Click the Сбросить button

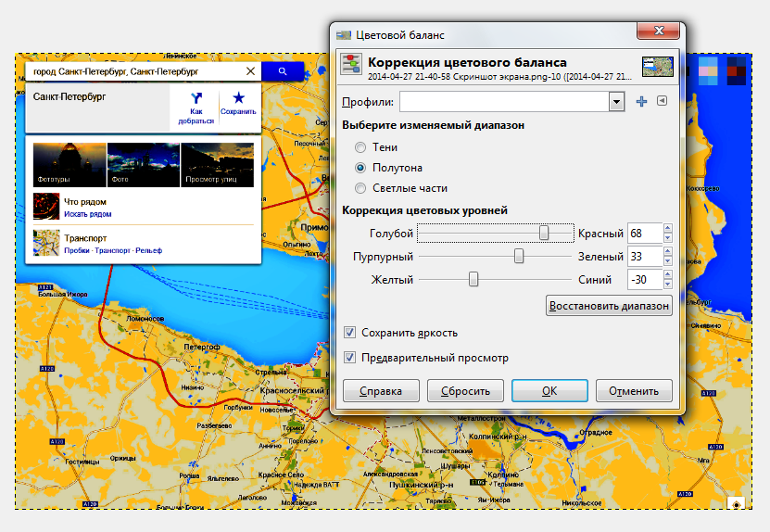465,391
